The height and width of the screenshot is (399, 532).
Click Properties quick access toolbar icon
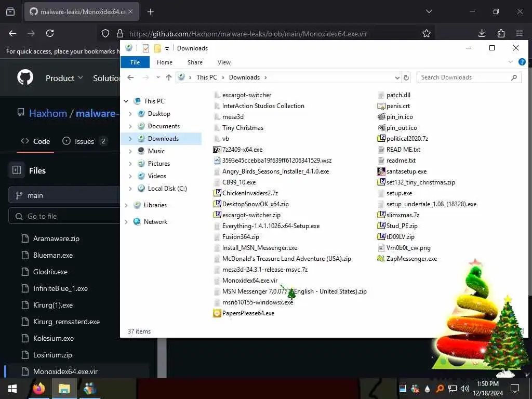tap(146, 48)
